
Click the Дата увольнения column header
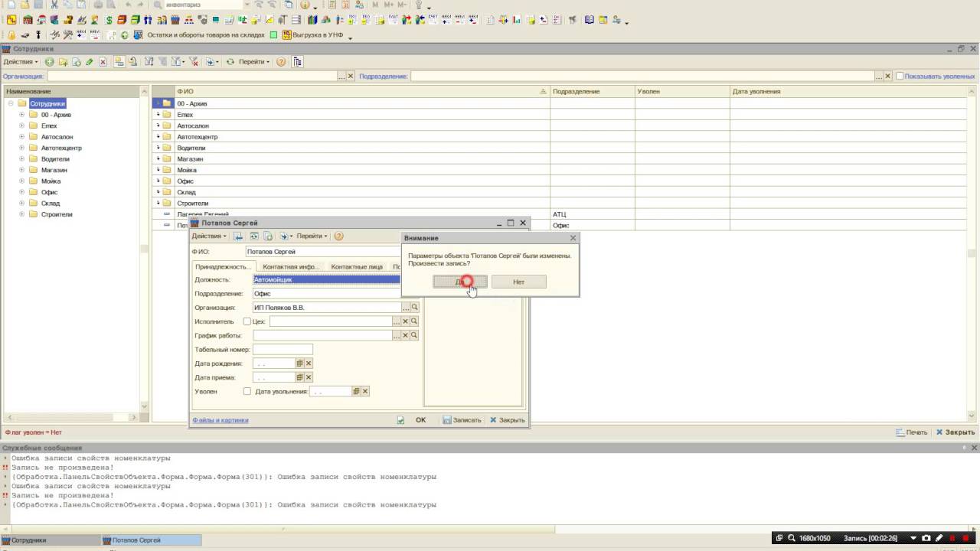(x=850, y=92)
